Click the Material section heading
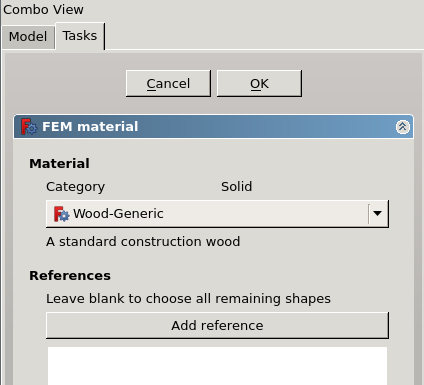The height and width of the screenshot is (385, 424). [59, 164]
